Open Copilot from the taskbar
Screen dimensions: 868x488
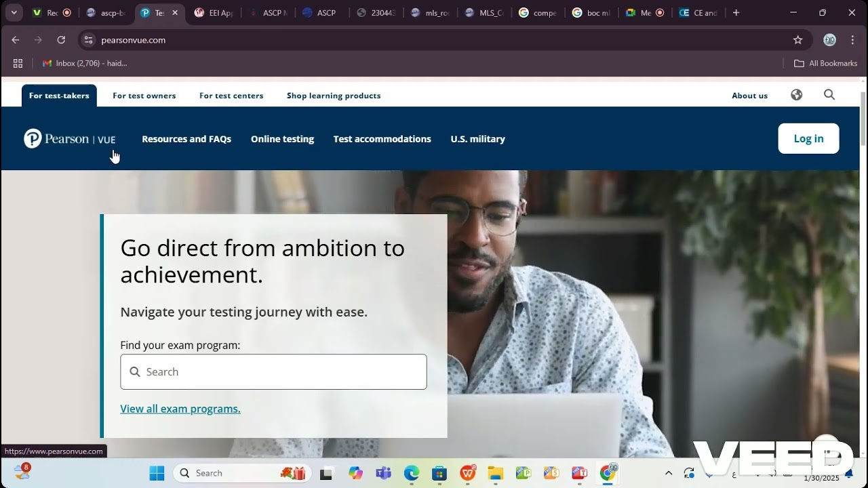[355, 473]
